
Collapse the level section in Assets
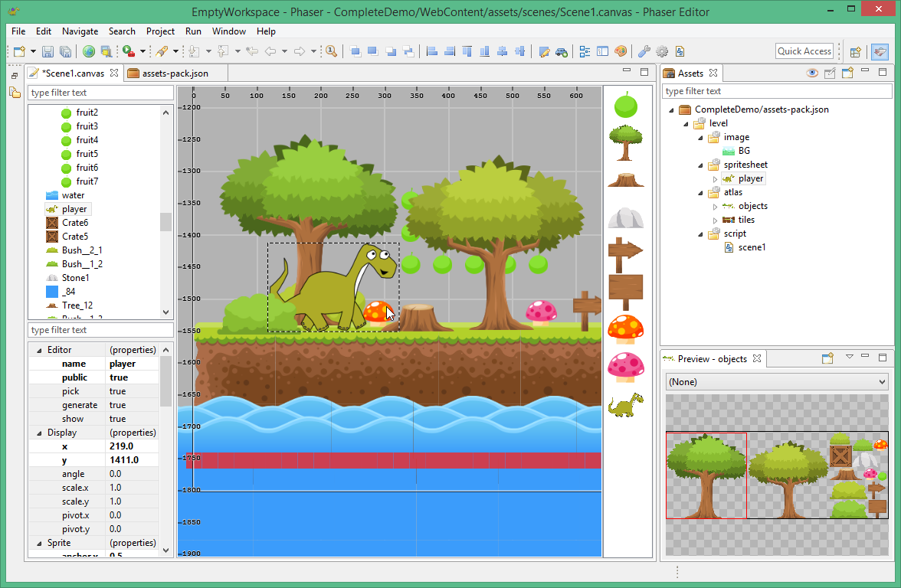point(686,124)
